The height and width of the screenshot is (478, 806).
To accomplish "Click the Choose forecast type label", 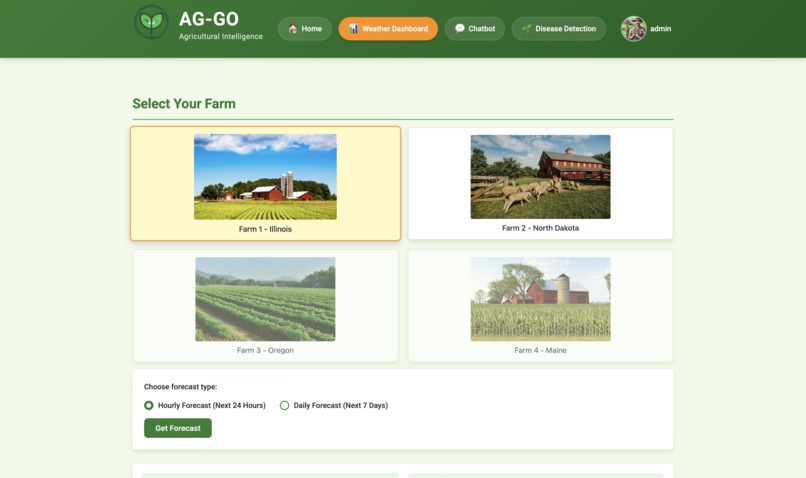I will [180, 387].
